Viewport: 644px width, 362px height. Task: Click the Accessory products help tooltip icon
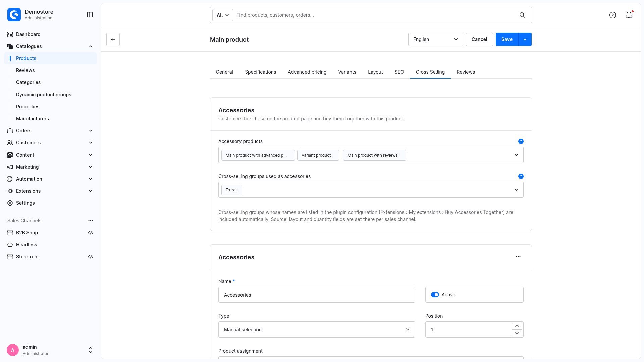pyautogui.click(x=521, y=141)
